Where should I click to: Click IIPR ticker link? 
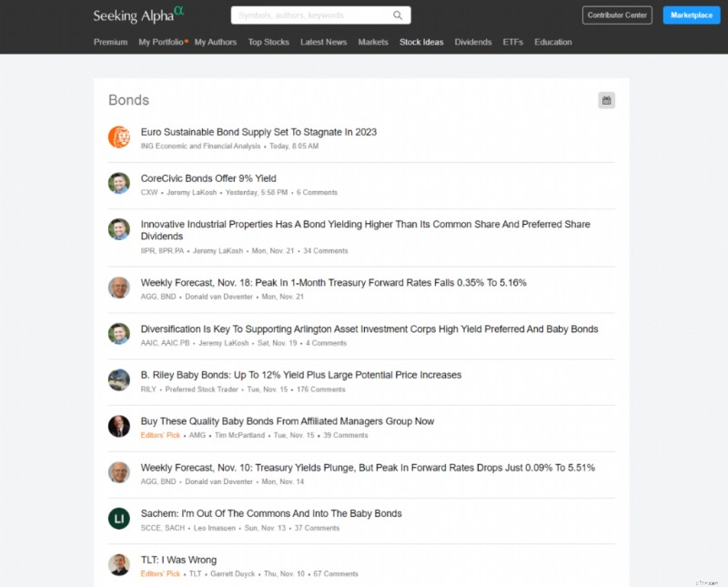147,251
